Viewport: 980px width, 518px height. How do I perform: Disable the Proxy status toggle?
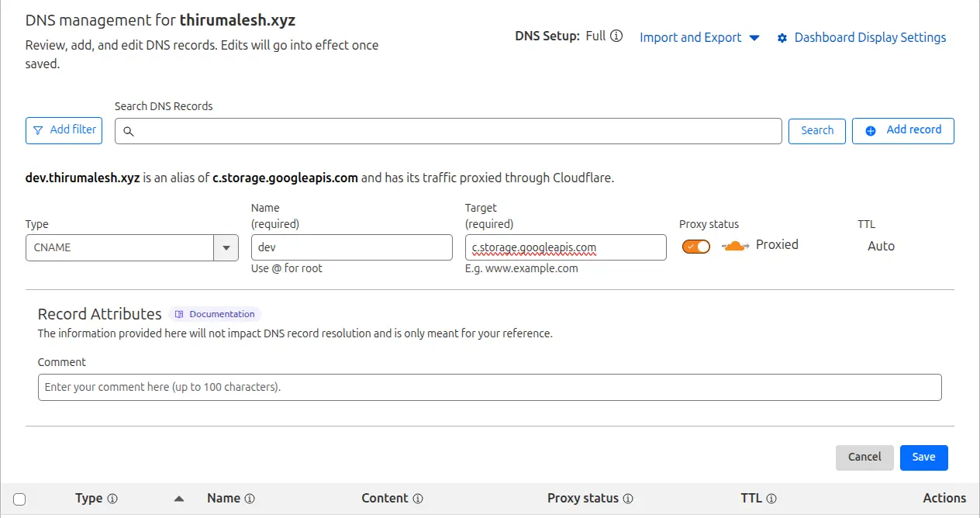click(695, 245)
